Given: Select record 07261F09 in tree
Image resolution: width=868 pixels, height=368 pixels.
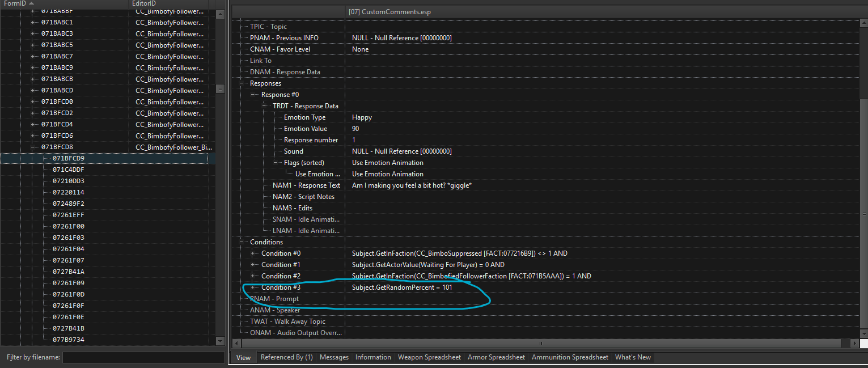Looking at the screenshot, I should (x=69, y=283).
